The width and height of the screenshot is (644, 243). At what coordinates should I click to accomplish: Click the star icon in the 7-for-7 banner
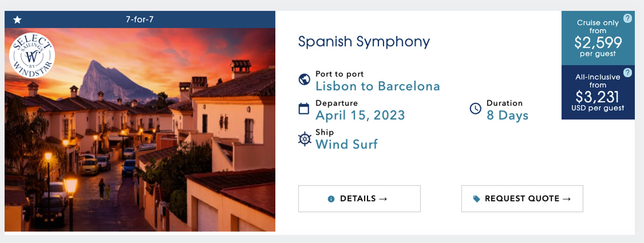(x=18, y=20)
